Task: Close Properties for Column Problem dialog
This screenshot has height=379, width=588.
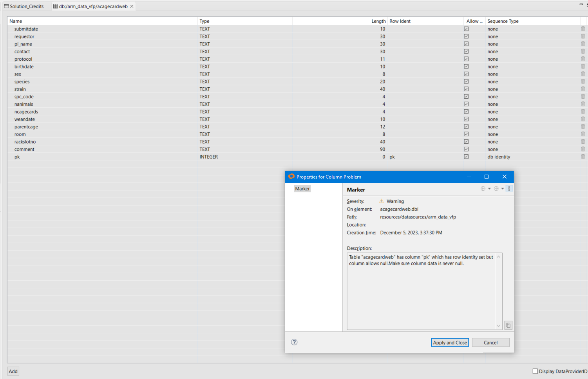Action: pyautogui.click(x=505, y=177)
